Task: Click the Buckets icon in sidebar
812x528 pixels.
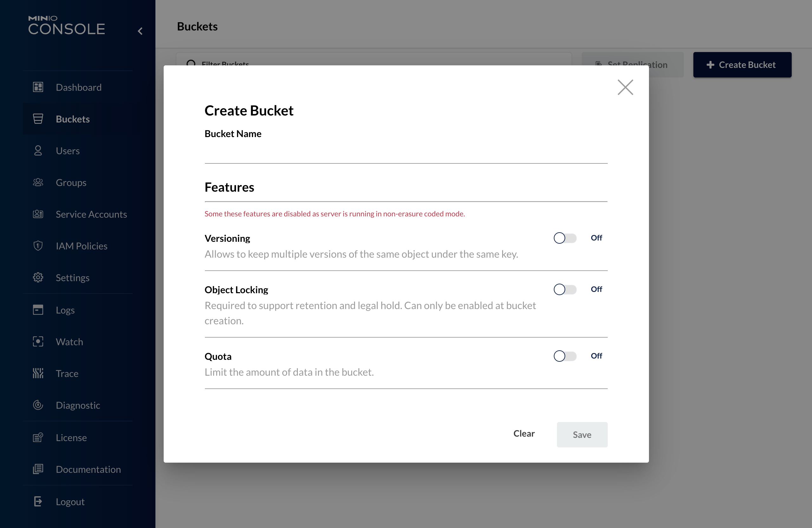Action: [x=38, y=119]
